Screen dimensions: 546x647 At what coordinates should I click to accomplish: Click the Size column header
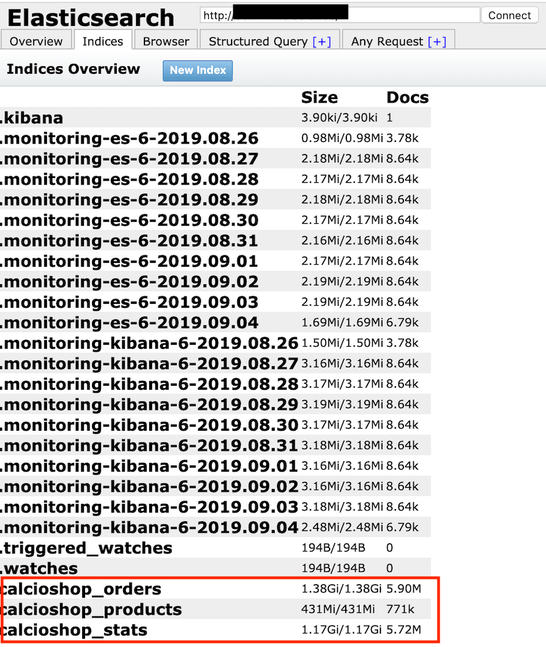[x=319, y=97]
